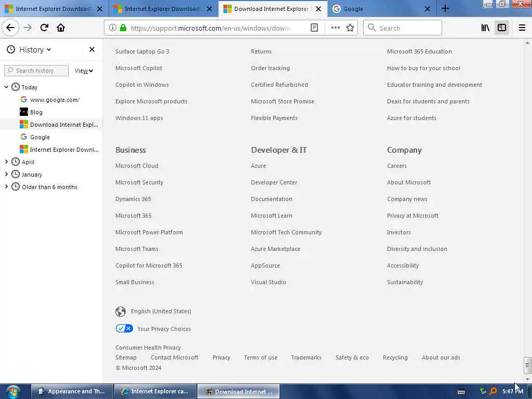Open the About our ads link
The image size is (532, 399).
click(x=441, y=357)
